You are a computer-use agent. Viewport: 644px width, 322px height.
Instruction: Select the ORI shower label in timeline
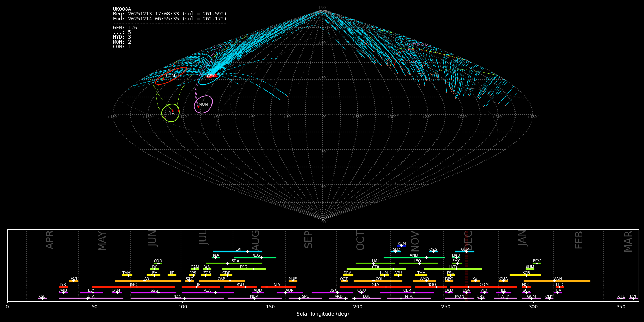pos(379,279)
